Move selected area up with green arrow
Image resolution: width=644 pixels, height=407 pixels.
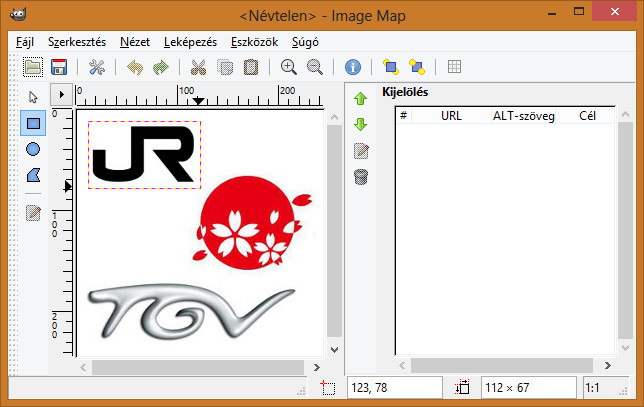pyautogui.click(x=361, y=99)
